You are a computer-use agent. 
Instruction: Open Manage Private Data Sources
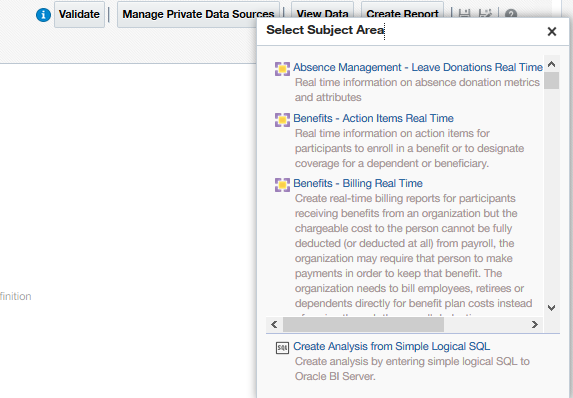[x=198, y=14]
